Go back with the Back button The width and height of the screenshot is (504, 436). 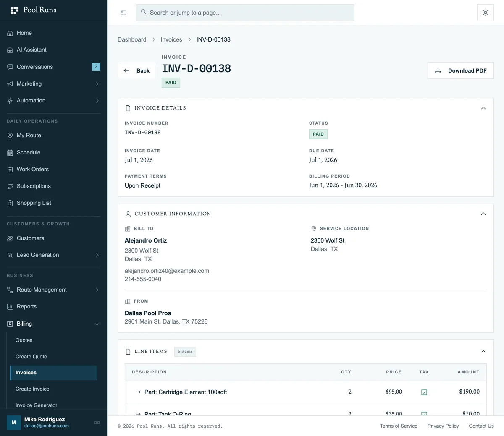[x=136, y=70]
